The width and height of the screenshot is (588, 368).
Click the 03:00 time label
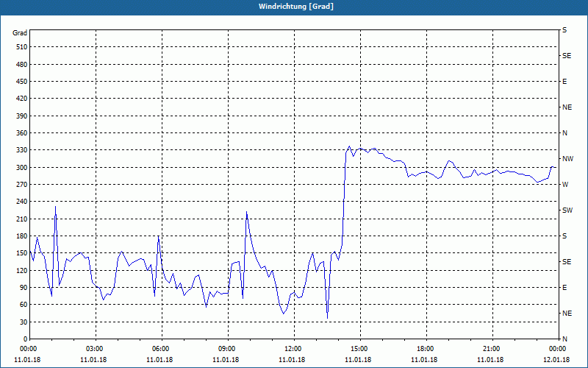[x=96, y=349]
